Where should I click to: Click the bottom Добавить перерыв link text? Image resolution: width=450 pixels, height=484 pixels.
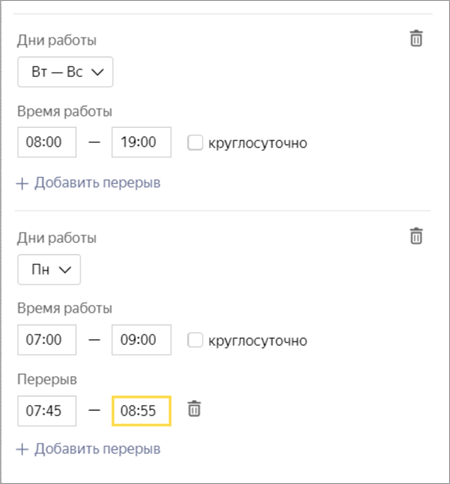point(97,449)
